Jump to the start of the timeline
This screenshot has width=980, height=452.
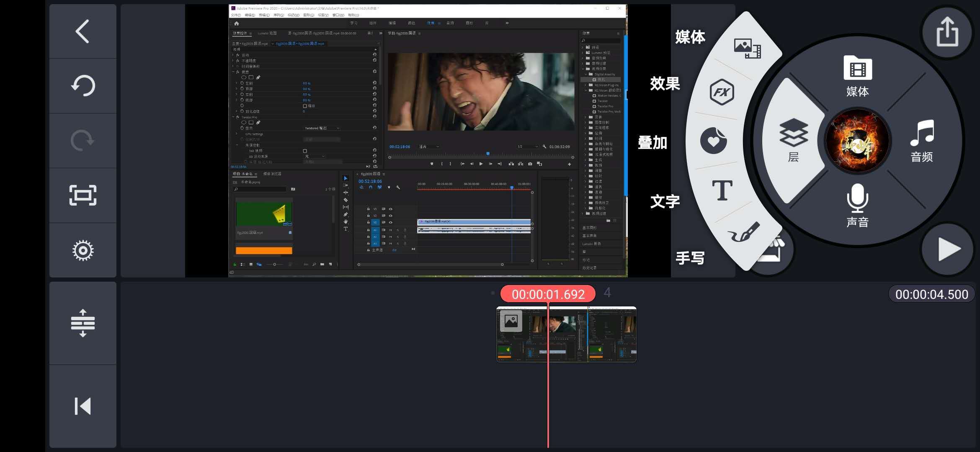83,406
